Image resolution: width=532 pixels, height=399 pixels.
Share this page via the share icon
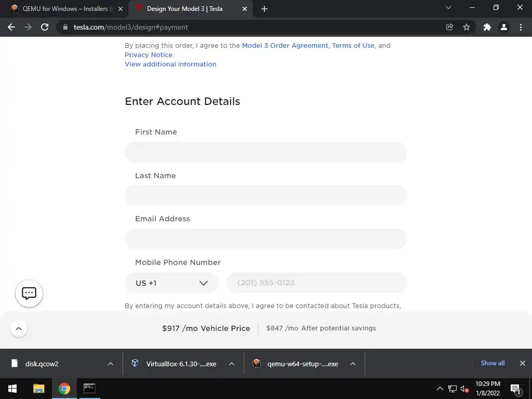(449, 27)
